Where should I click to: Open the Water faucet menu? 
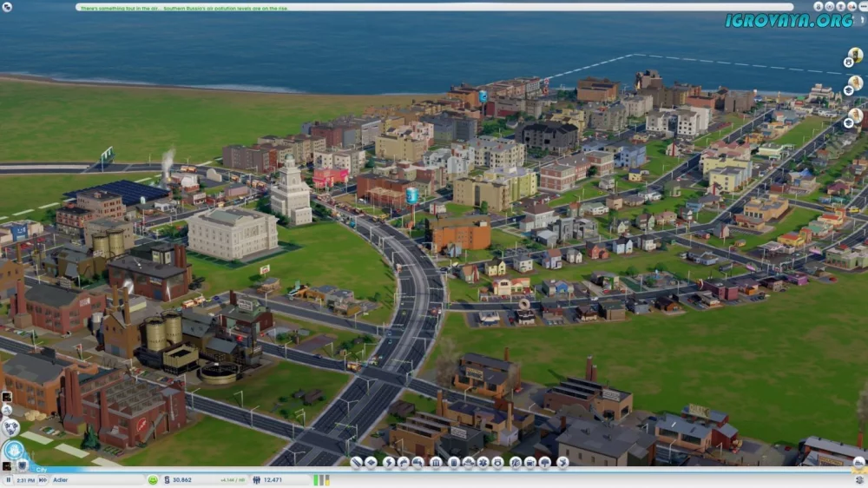tap(403, 463)
